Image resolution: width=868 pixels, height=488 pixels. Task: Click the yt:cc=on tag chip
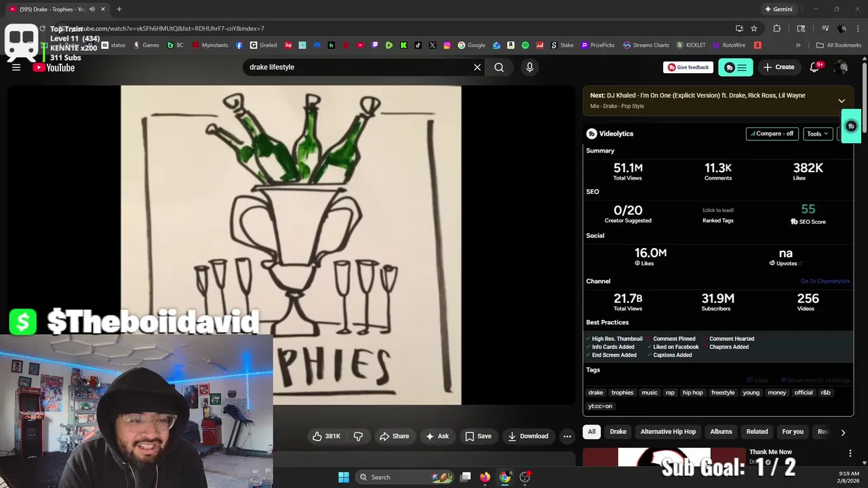click(600, 406)
